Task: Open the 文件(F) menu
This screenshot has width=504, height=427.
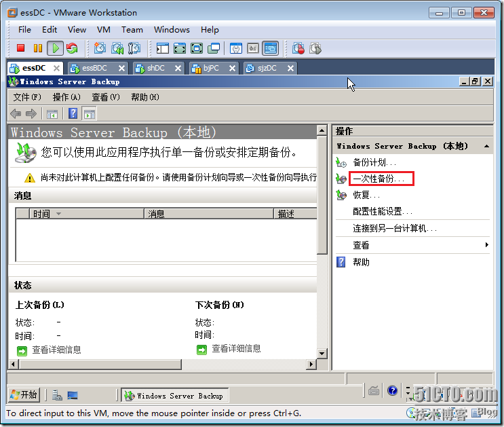Action: (x=27, y=97)
